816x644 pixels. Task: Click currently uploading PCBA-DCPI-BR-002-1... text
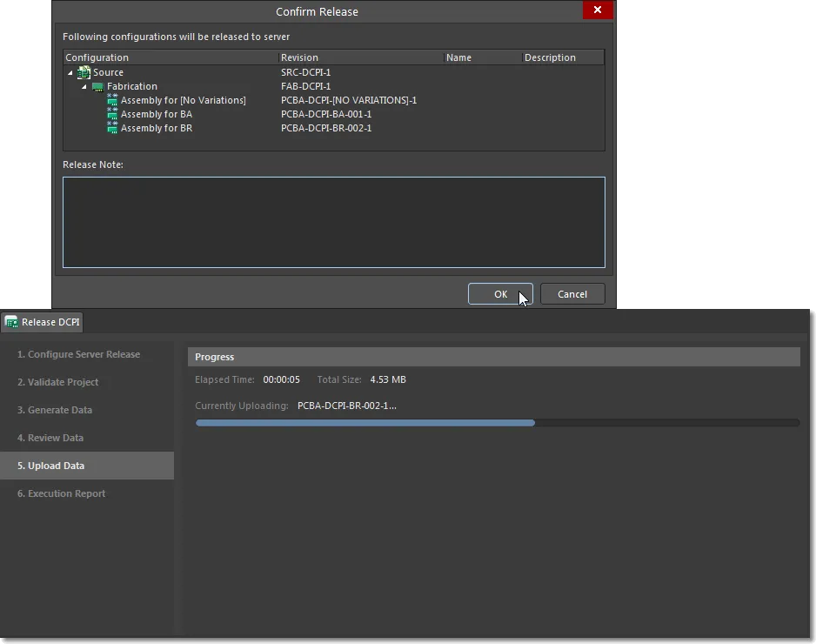347,406
